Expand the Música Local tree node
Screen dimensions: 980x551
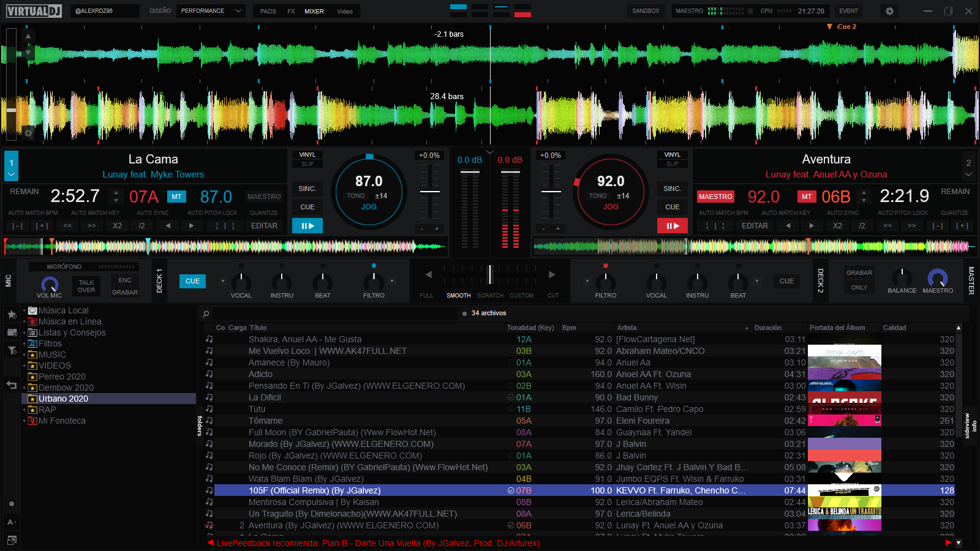24,310
